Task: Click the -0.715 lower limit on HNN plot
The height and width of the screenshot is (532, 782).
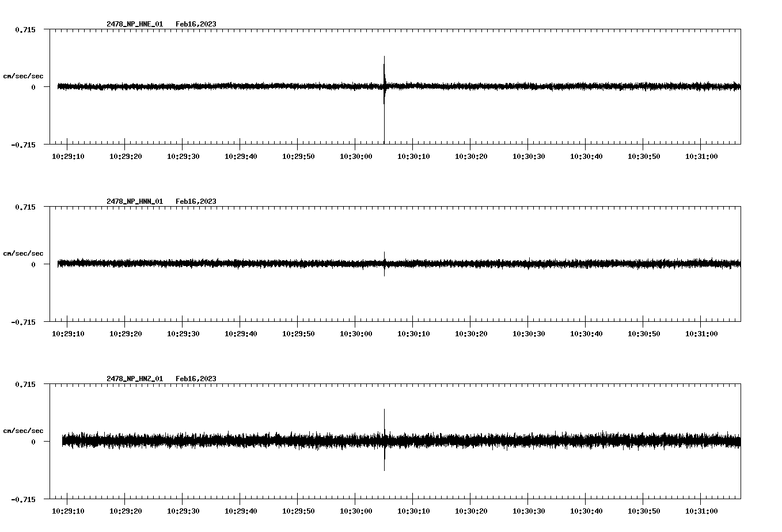Action: [23, 322]
